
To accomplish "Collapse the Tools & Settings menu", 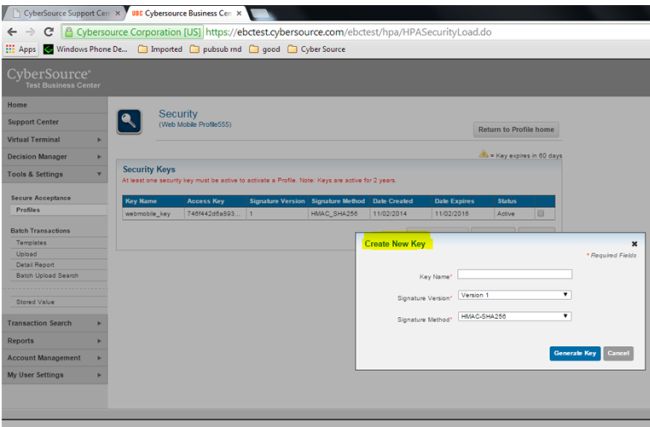I will coord(54,174).
